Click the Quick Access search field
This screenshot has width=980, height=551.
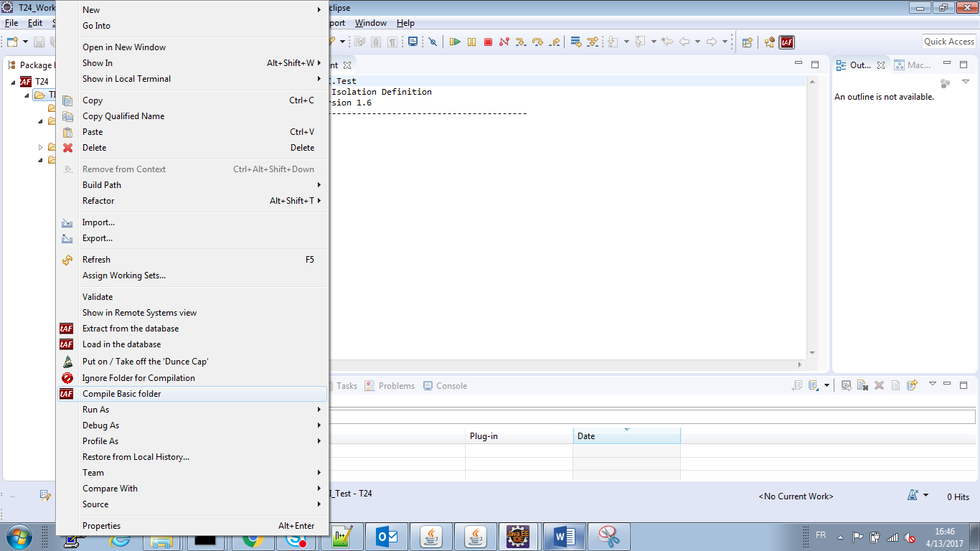click(948, 42)
